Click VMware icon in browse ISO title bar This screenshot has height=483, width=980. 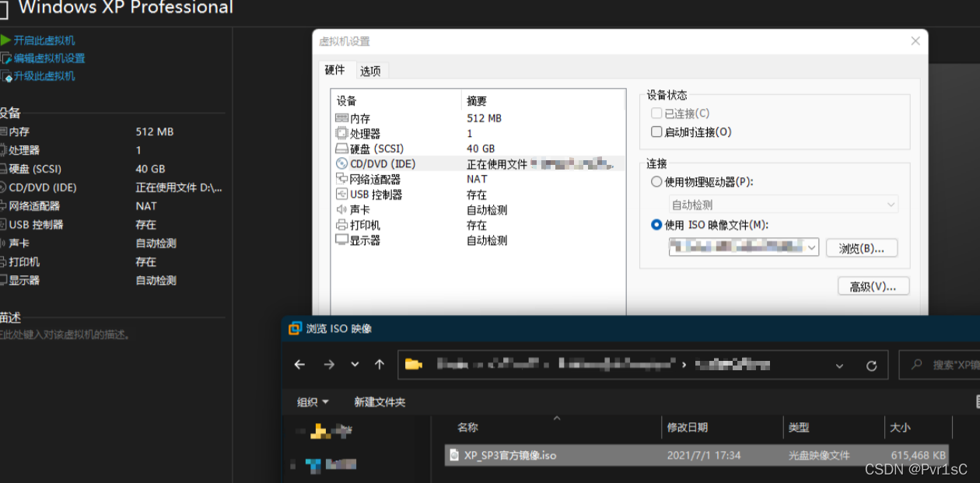295,328
